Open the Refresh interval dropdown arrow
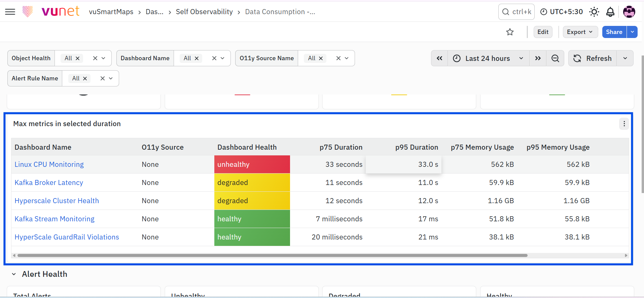This screenshot has height=298, width=644. [x=625, y=58]
